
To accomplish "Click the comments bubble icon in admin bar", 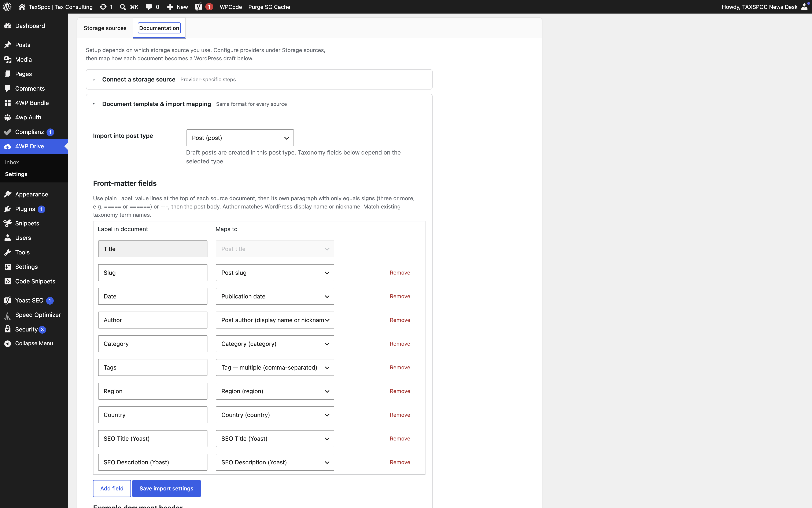I will point(149,7).
